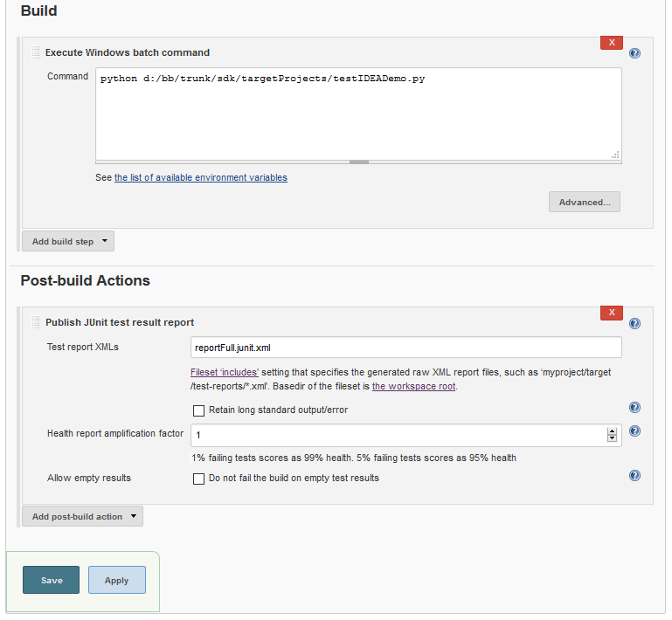Increase the health amplification factor stepper

(x=612, y=431)
